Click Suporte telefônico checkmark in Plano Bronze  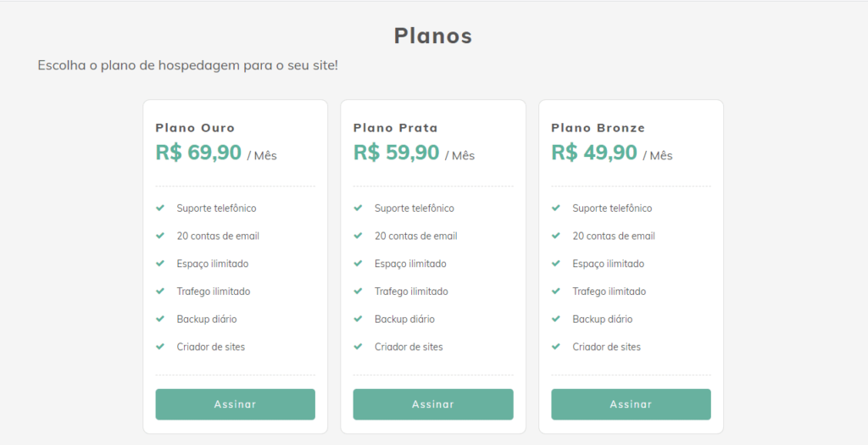tap(555, 208)
